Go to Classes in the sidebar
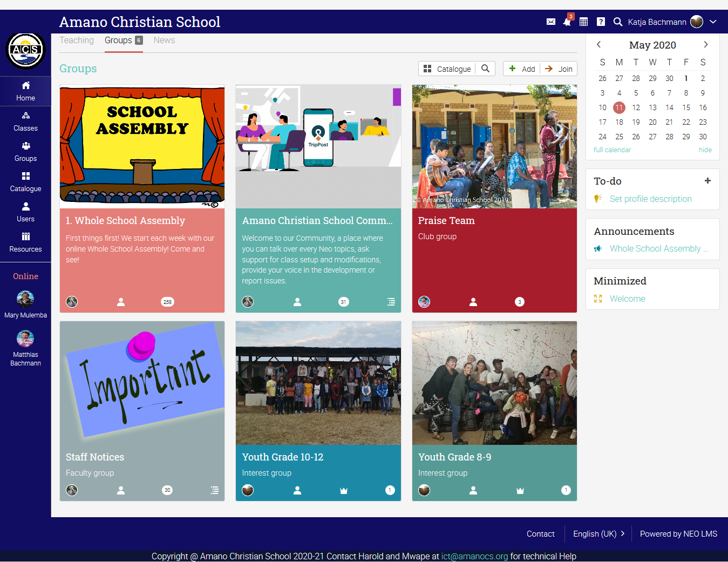This screenshot has width=728, height=562. (x=25, y=121)
